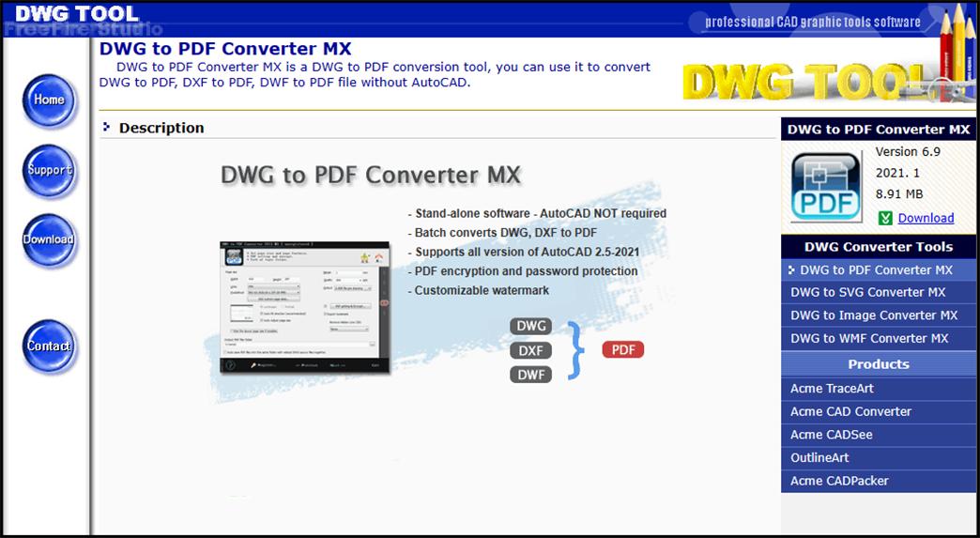Click the 2021. 1 release date text
Viewport: 980px width, 538px height.
click(897, 173)
